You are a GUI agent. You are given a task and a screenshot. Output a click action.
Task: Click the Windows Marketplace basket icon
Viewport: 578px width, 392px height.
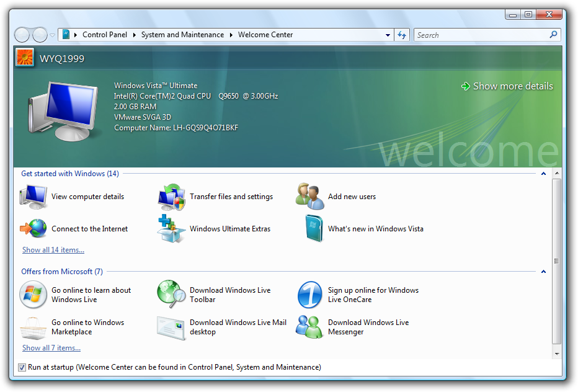[33, 327]
